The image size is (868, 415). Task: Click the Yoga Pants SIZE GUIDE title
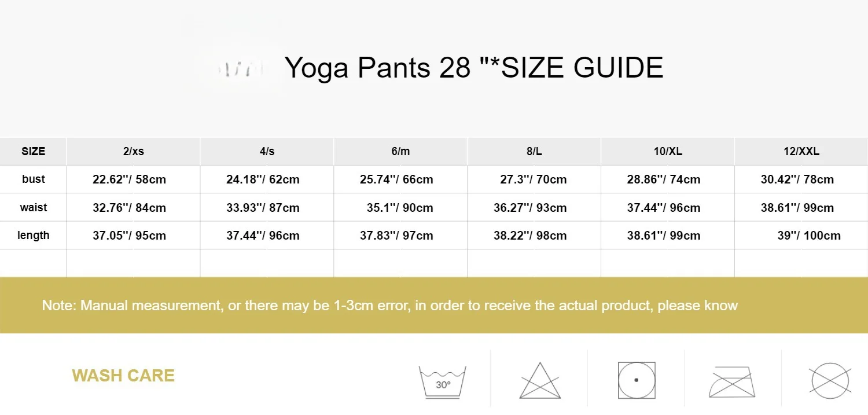pos(474,68)
